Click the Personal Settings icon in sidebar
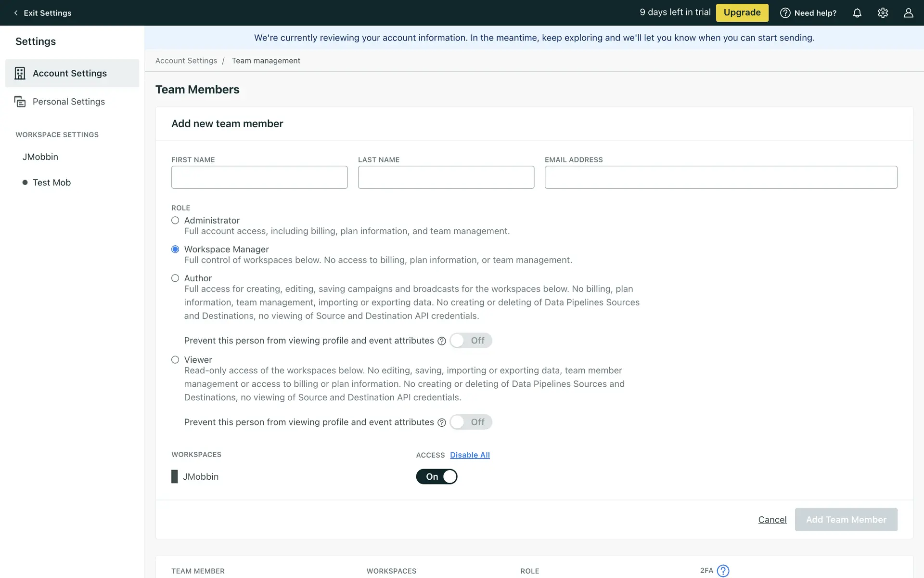The image size is (924, 578). click(20, 102)
